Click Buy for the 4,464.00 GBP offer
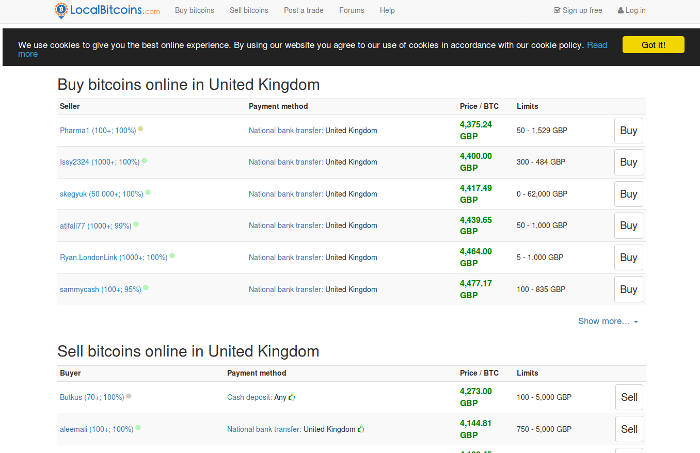 click(x=628, y=258)
